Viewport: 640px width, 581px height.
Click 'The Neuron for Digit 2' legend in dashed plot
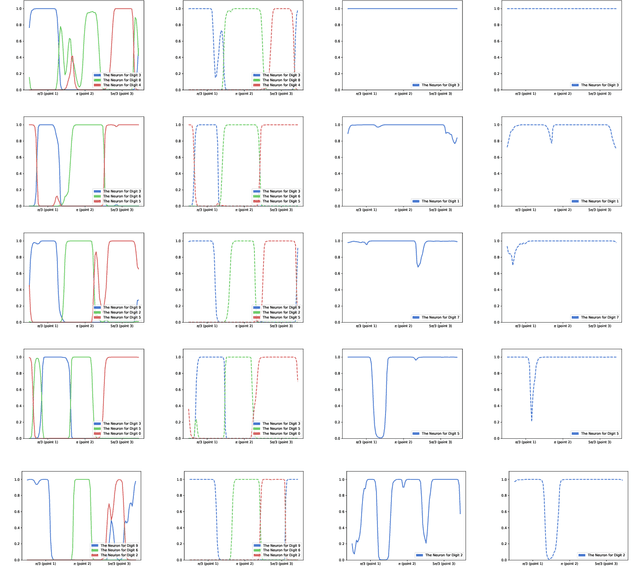[604, 555]
